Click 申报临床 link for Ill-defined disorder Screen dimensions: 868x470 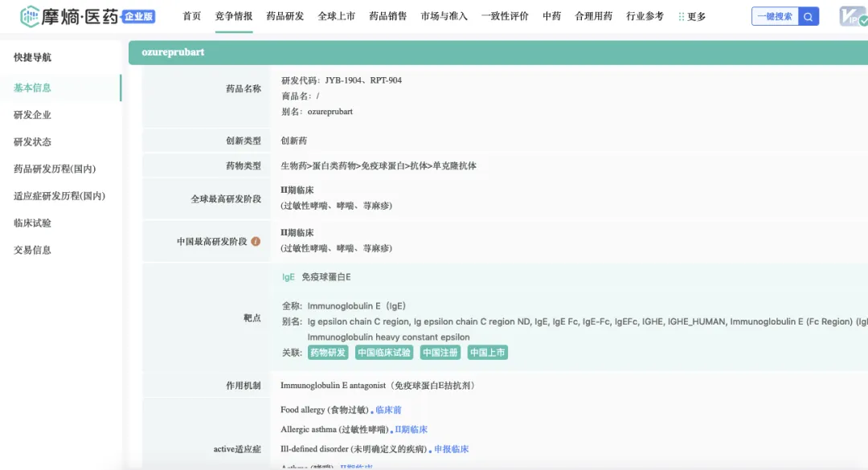pos(451,449)
